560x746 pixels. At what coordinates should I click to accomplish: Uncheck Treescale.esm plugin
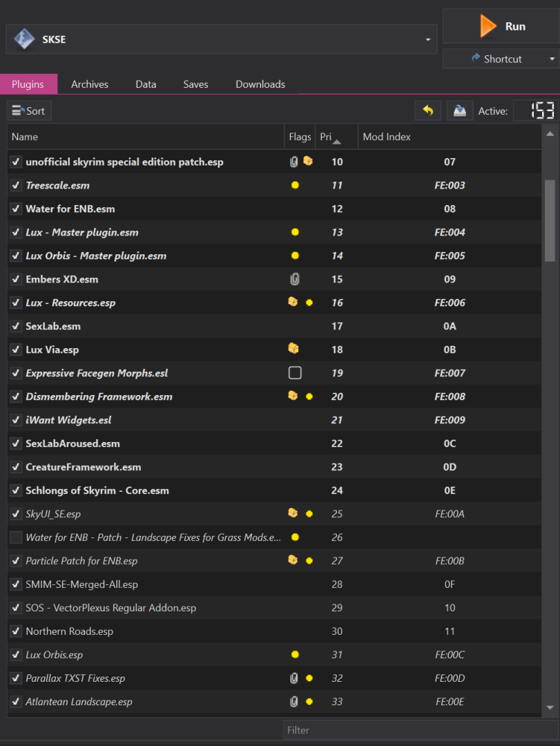[16, 185]
